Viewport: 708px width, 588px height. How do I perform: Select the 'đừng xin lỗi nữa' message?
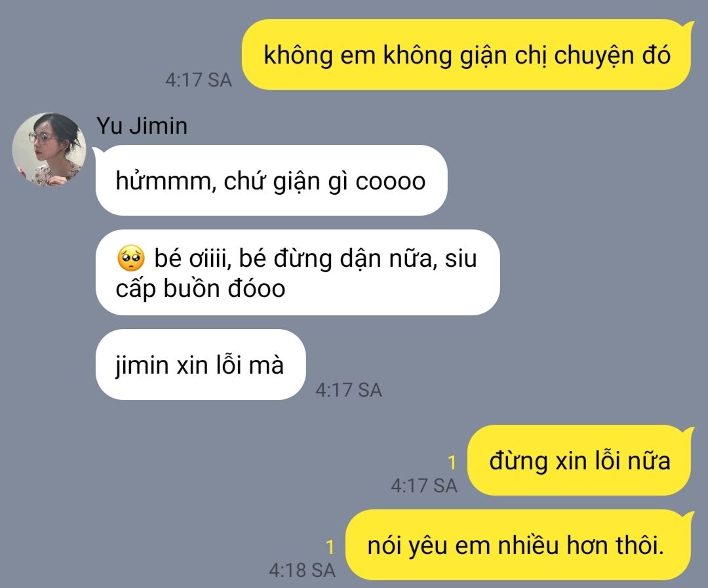click(580, 460)
